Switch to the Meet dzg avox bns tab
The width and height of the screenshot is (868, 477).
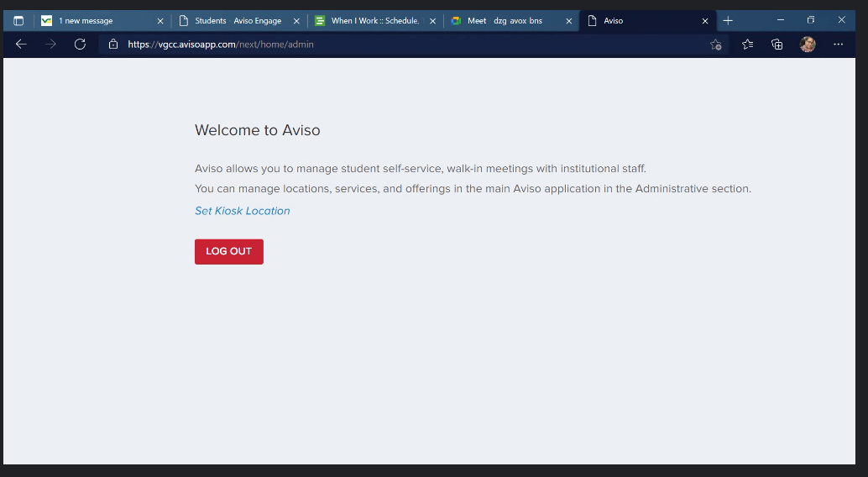(511, 21)
